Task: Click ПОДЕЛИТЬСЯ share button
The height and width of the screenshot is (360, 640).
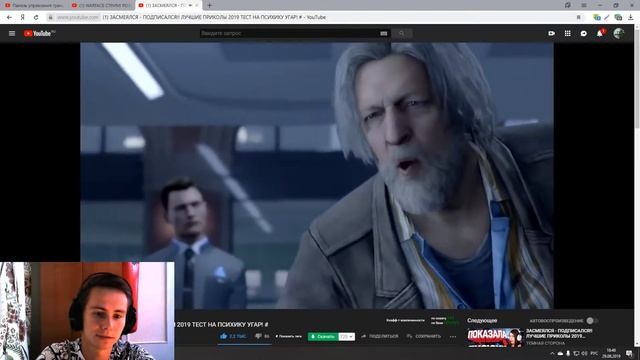Action: click(x=380, y=336)
